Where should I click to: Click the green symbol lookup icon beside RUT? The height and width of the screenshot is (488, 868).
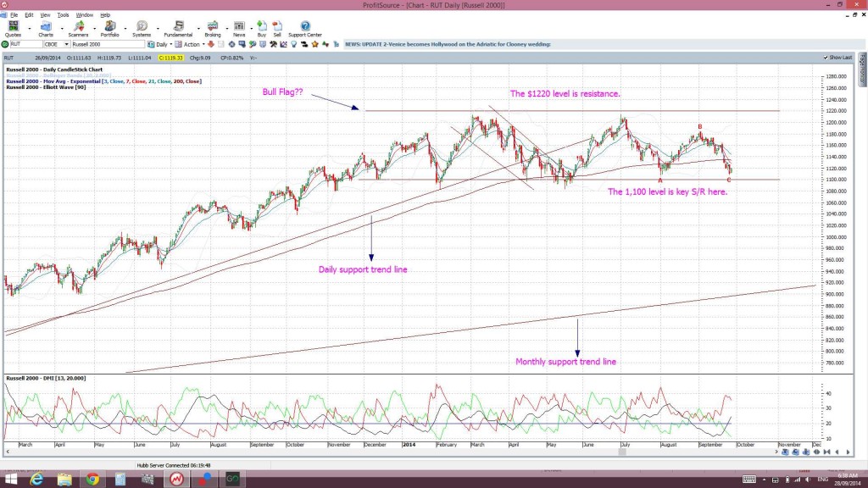5,44
